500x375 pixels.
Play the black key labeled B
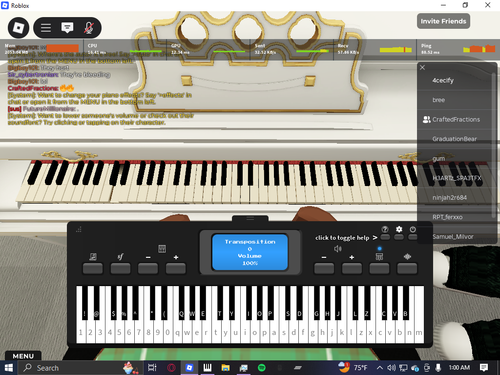[406, 303]
